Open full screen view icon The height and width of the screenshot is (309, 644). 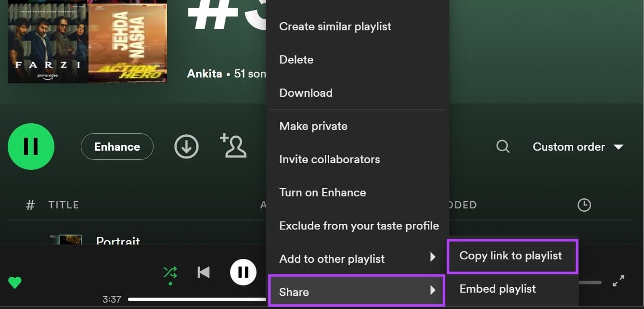(618, 282)
